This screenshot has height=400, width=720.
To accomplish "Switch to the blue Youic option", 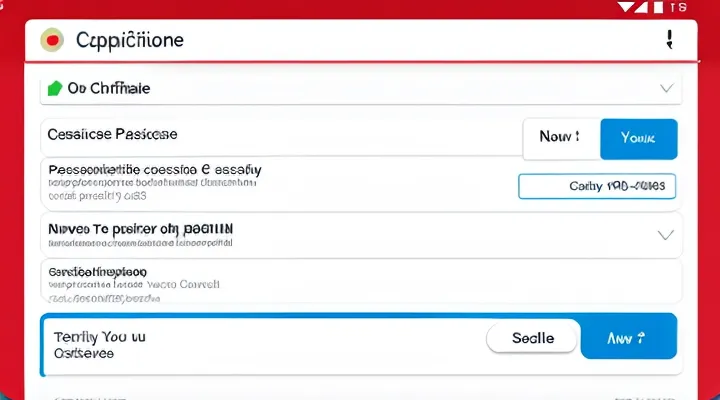I will point(638,139).
